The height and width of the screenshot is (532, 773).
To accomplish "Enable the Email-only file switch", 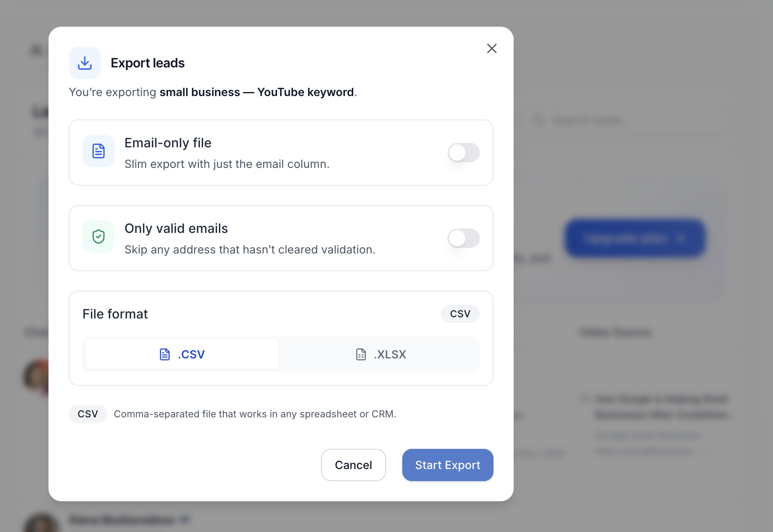I will (x=463, y=153).
